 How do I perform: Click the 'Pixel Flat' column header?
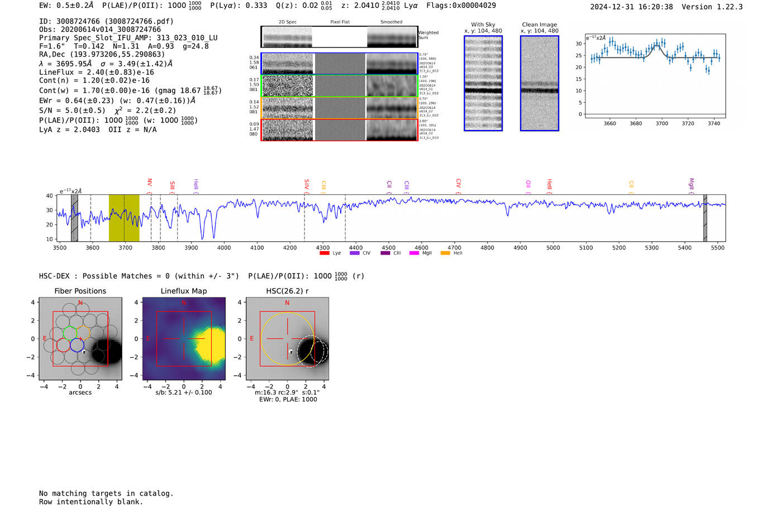coord(340,22)
